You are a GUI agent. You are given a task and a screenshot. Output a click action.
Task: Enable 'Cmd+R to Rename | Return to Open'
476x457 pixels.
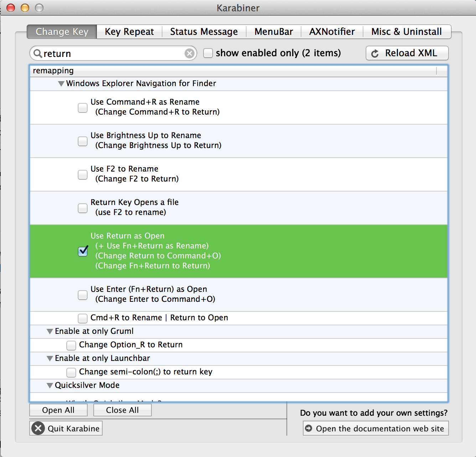pos(83,318)
